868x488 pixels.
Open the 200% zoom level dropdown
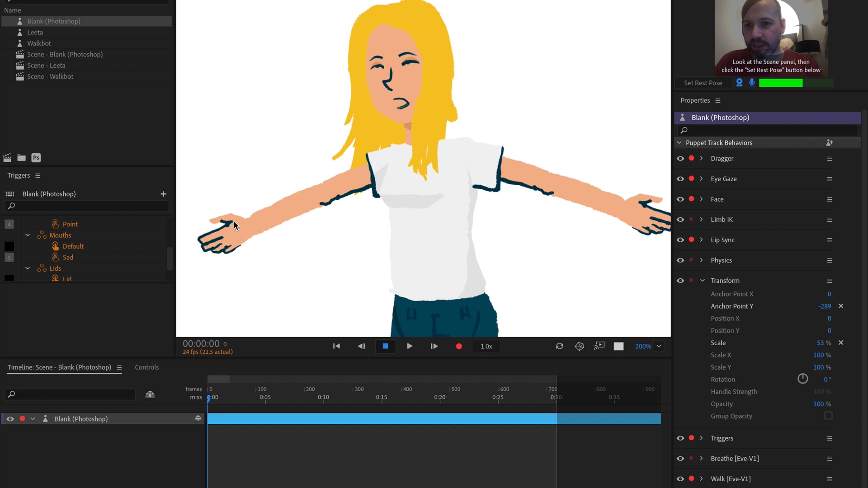click(x=658, y=346)
